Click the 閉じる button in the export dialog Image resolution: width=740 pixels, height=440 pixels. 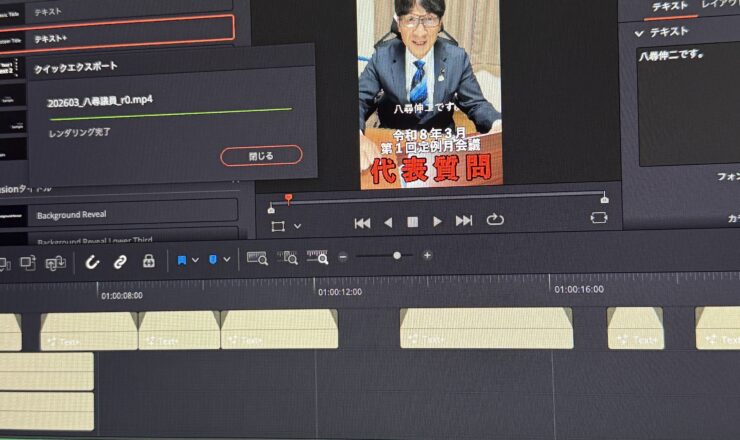pyautogui.click(x=260, y=155)
